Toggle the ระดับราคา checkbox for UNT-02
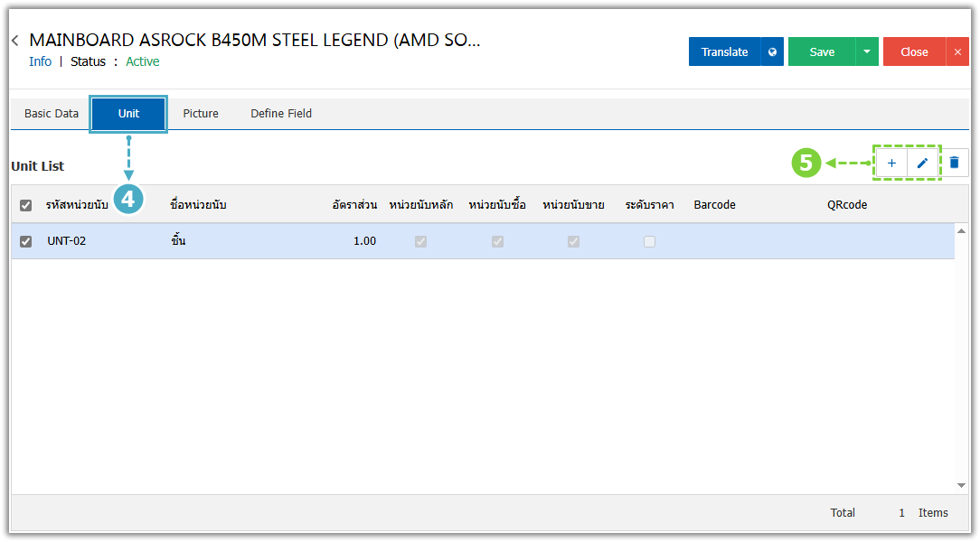 (x=649, y=241)
